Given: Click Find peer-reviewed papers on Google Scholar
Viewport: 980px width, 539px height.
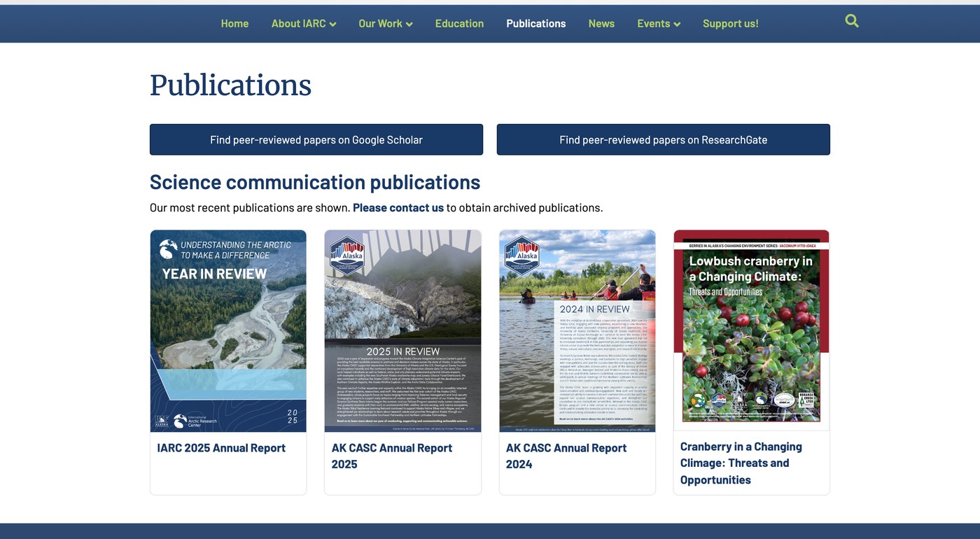Looking at the screenshot, I should coord(316,139).
